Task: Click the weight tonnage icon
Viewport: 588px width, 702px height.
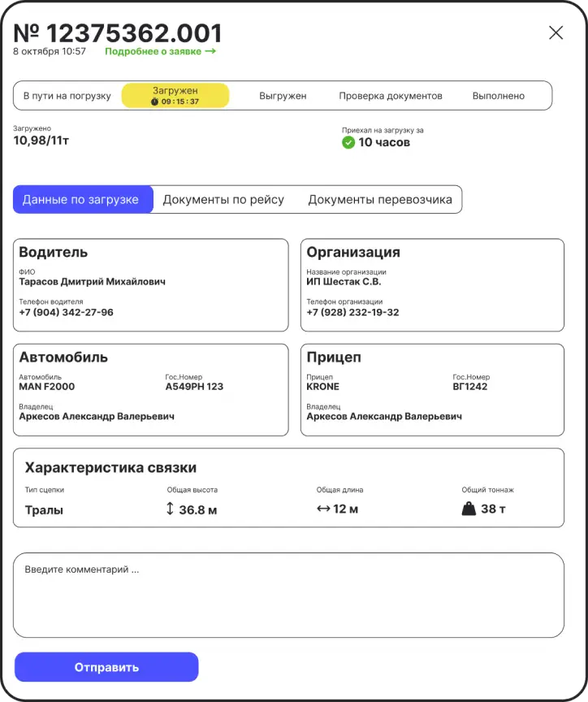Action: tap(469, 509)
